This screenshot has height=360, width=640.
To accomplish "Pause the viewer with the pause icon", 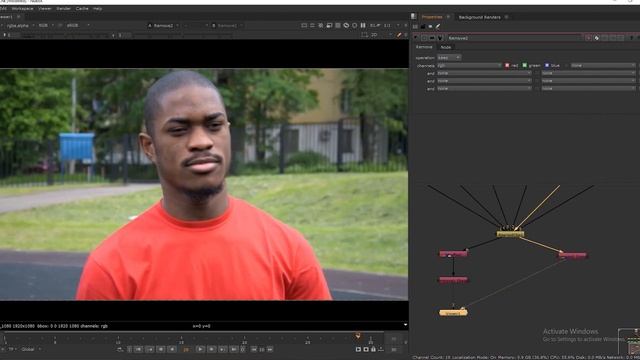I will [363, 25].
